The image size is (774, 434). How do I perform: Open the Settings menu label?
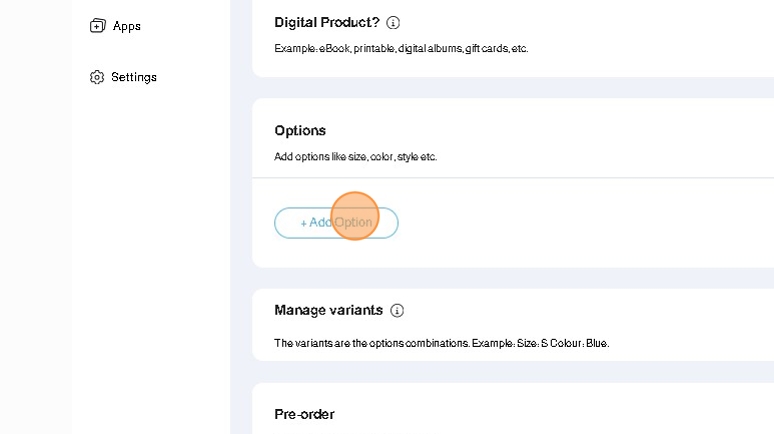[134, 77]
